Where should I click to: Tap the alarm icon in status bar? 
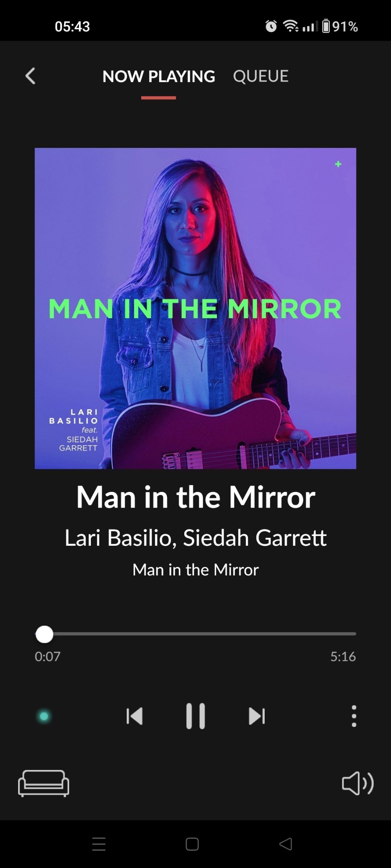coord(271,27)
